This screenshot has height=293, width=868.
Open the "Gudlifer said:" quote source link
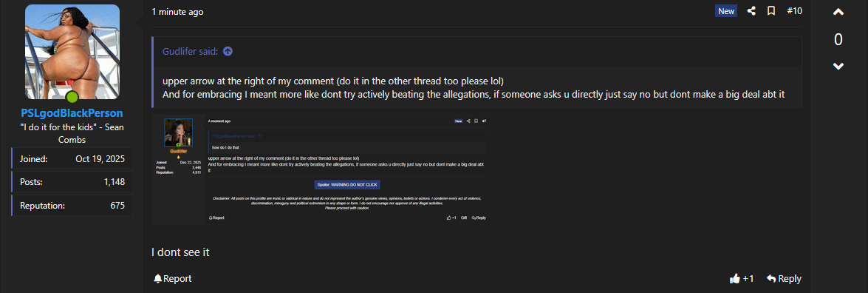(190, 52)
